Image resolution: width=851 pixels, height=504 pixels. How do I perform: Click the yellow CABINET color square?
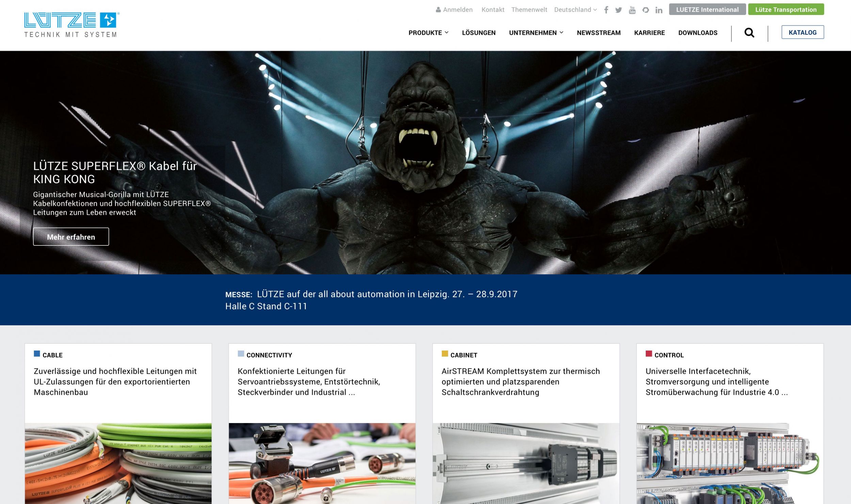[445, 354]
